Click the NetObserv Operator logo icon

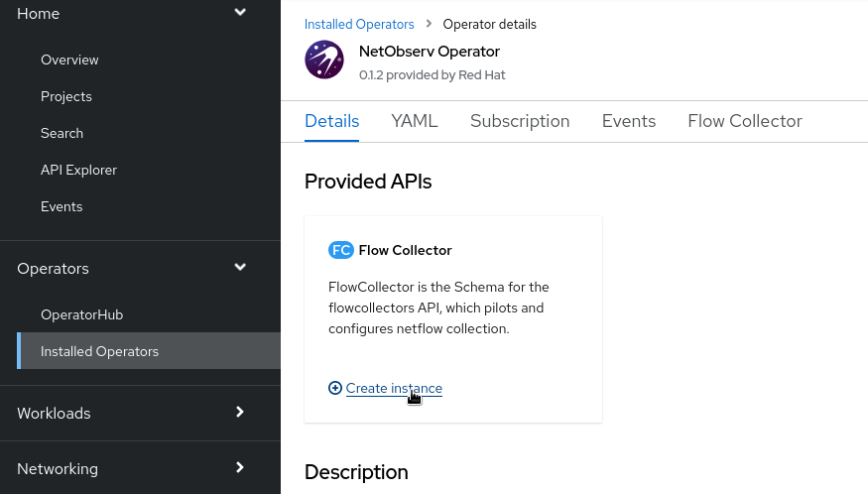[324, 60]
